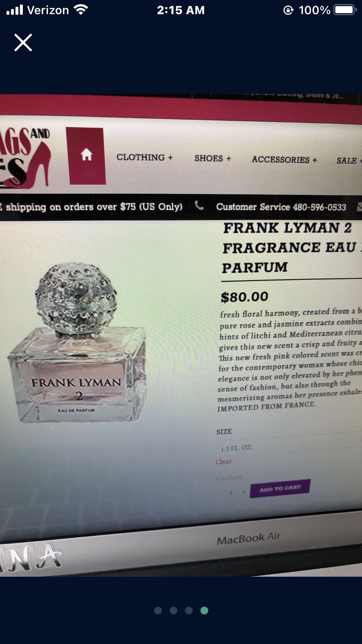Expand the ACCESSORIES + menu

click(284, 160)
